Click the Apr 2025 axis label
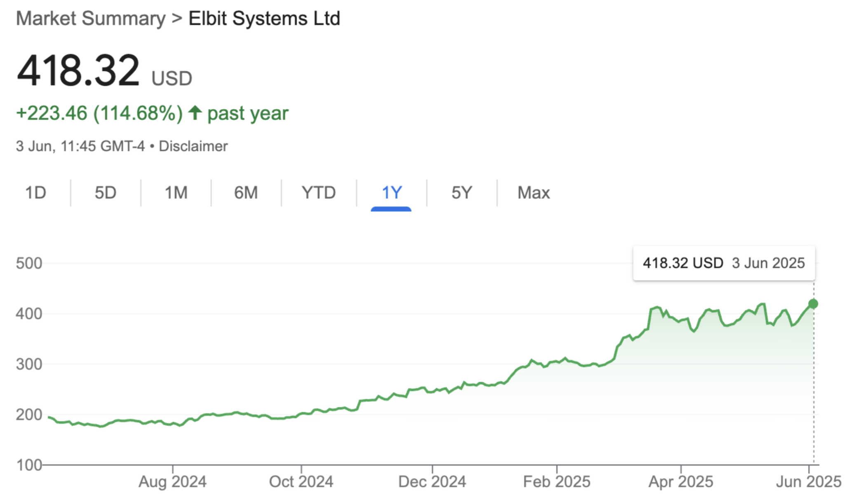The image size is (854, 504). tap(681, 481)
